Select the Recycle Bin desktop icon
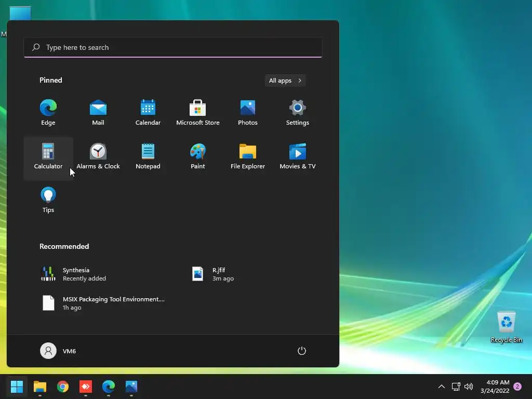This screenshot has width=532, height=399. pos(506,327)
